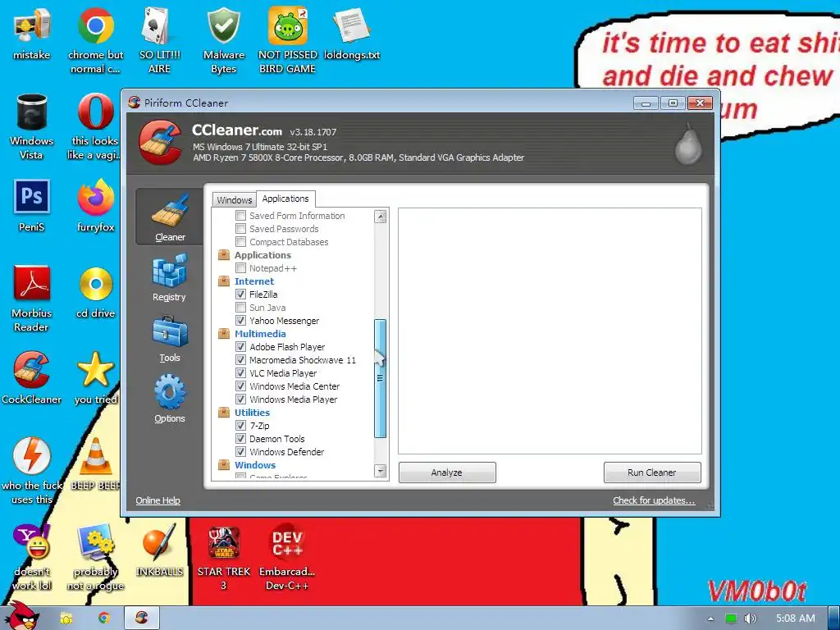
Task: Uncheck the Daemon Tools checkbox
Action: [x=241, y=439]
